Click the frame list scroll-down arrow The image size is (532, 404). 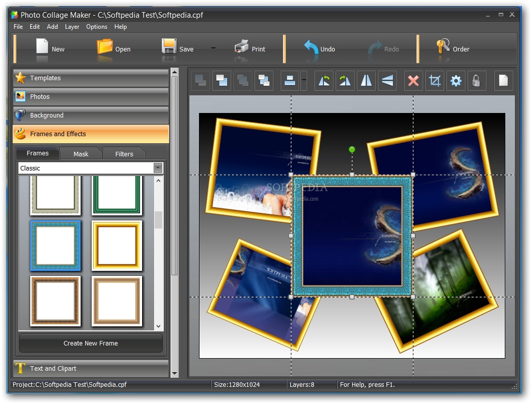click(159, 326)
